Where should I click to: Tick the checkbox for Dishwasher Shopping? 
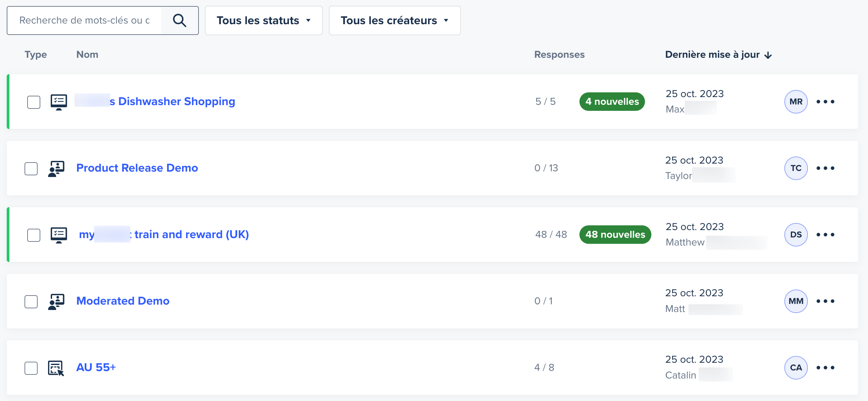(x=34, y=102)
